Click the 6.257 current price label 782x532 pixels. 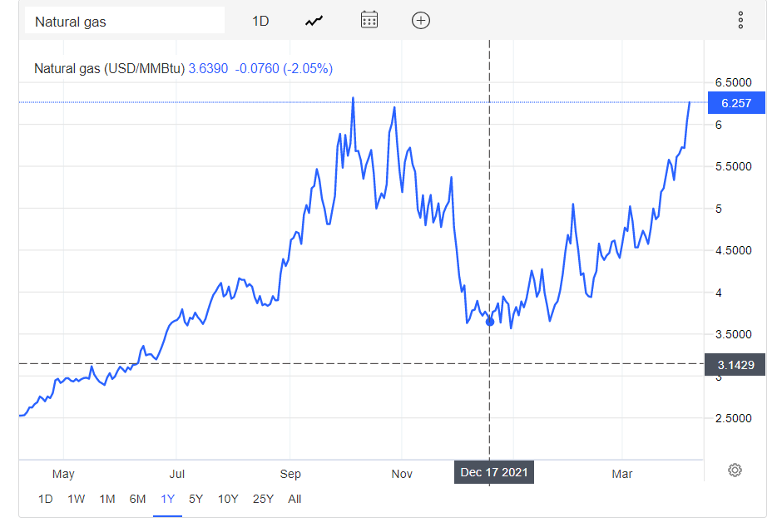click(736, 103)
